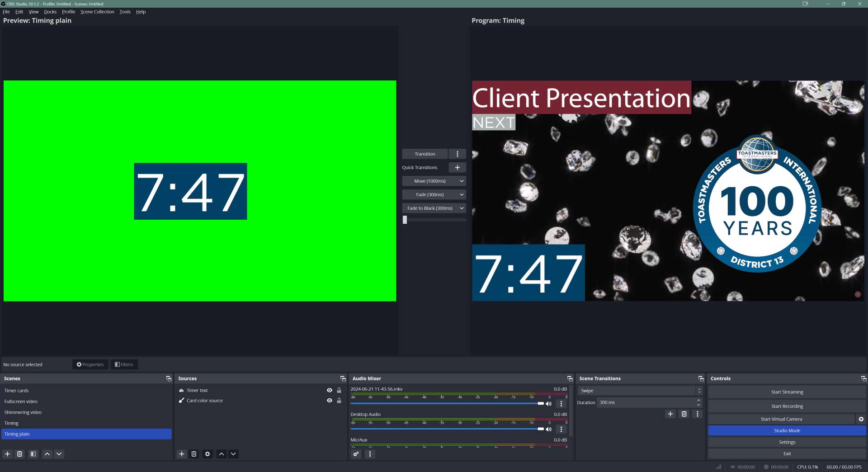
Task: Delete scene transition with trash icon
Action: 684,414
